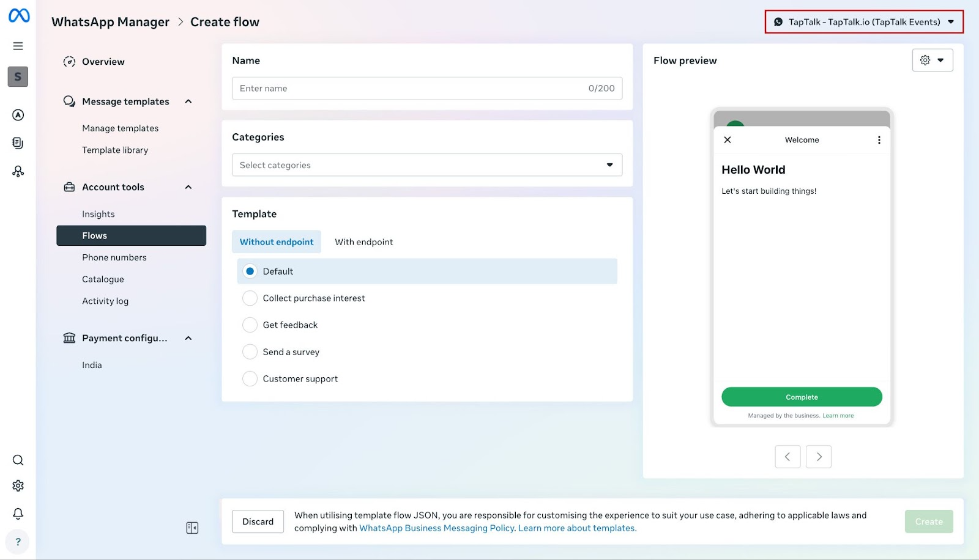Open Insights in sidebar
Screen dimensions: 979x560
click(99, 214)
